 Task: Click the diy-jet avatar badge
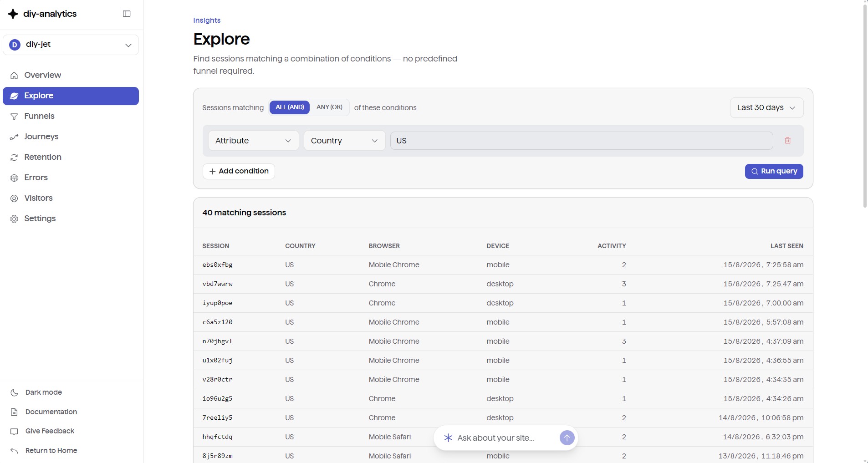(x=15, y=45)
